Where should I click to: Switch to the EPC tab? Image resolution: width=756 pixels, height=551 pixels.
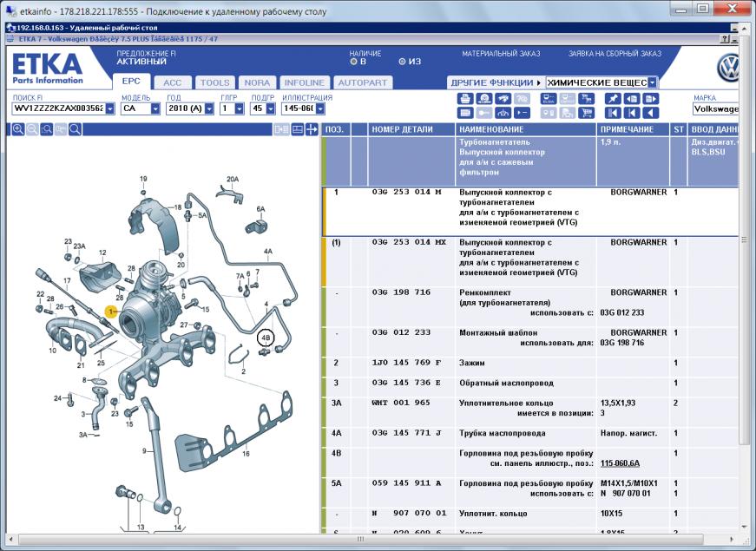click(131, 82)
